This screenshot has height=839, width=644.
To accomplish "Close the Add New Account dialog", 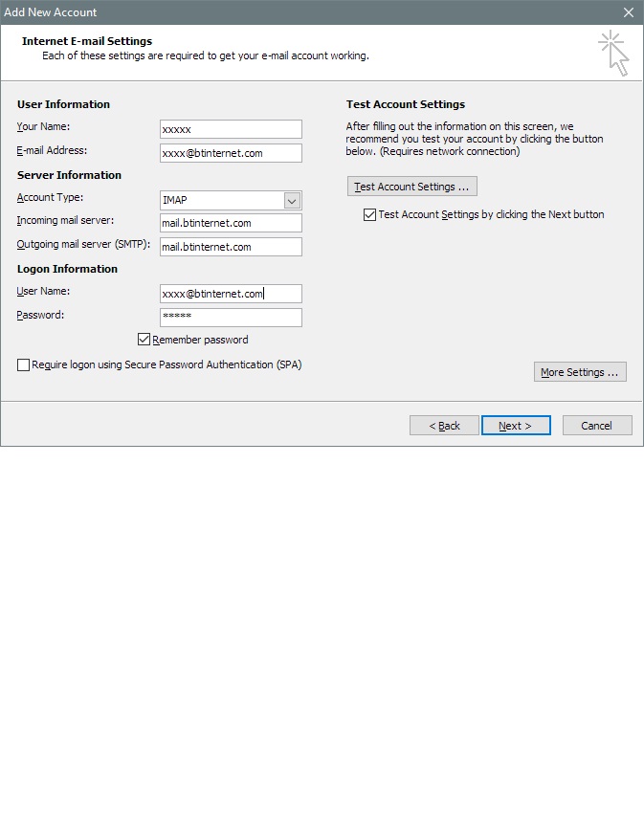I will (628, 12).
